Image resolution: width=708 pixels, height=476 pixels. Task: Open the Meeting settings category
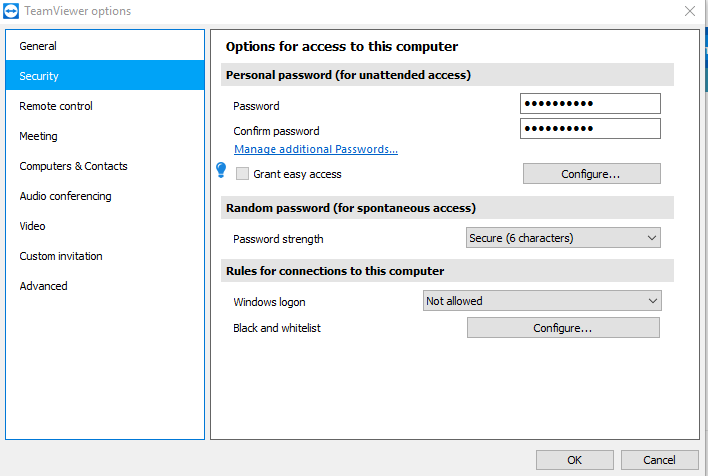click(x=105, y=135)
